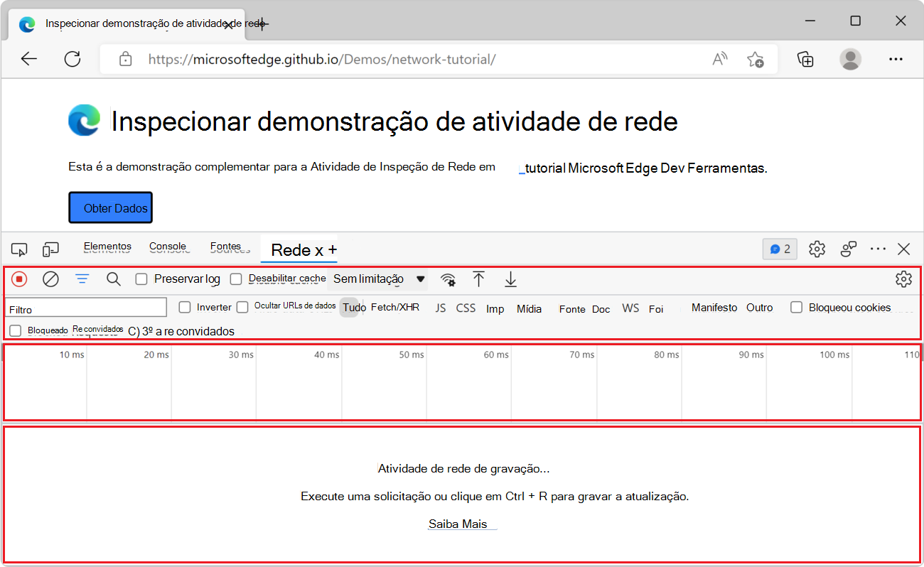Image resolution: width=924 pixels, height=567 pixels.
Task: Check the Inverter filter checkbox
Action: 185,307
